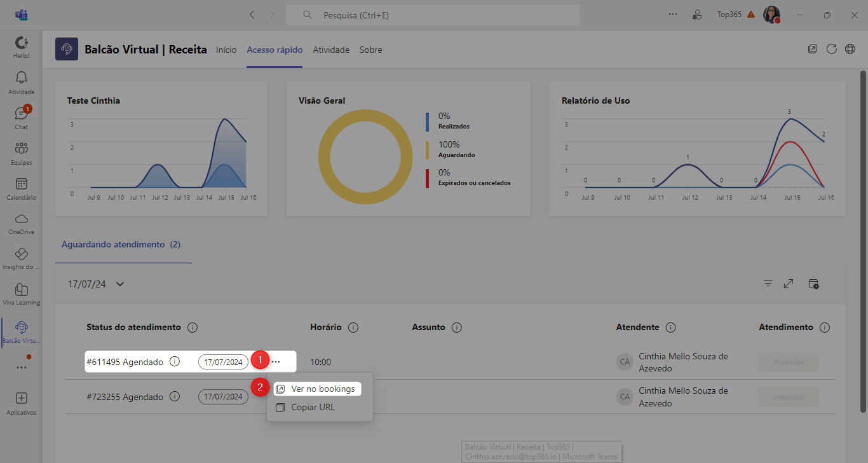
Task: Click the 10:00 time cell
Action: 320,362
